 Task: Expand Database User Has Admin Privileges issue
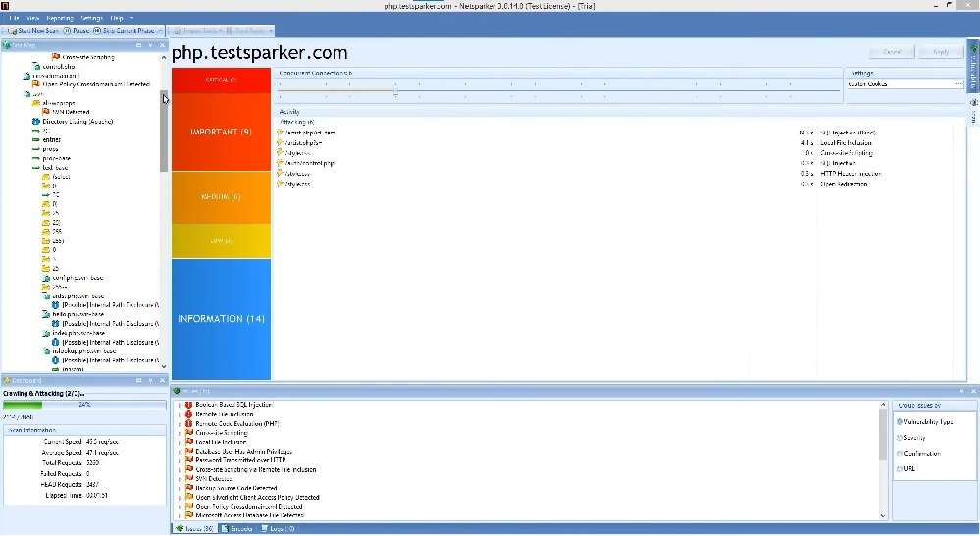pyautogui.click(x=180, y=451)
